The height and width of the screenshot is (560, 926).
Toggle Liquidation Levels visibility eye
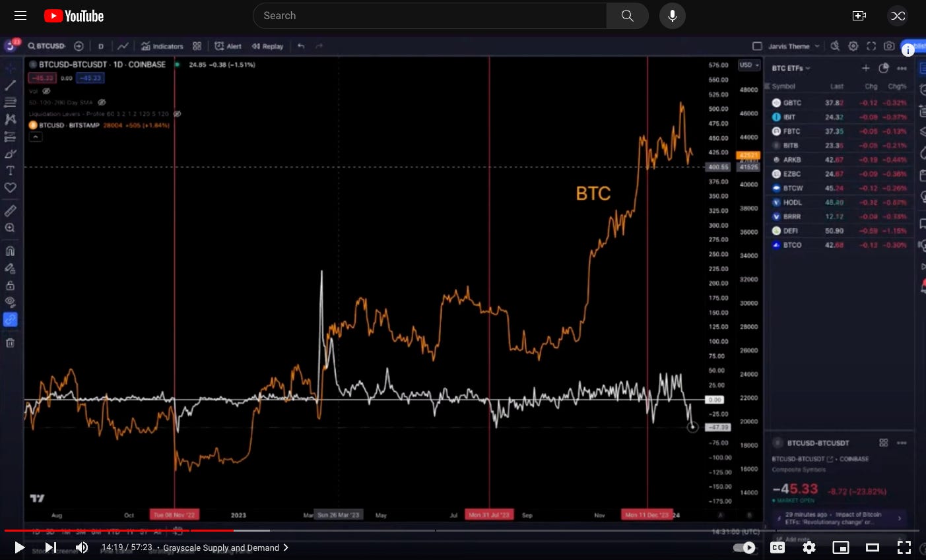[177, 113]
